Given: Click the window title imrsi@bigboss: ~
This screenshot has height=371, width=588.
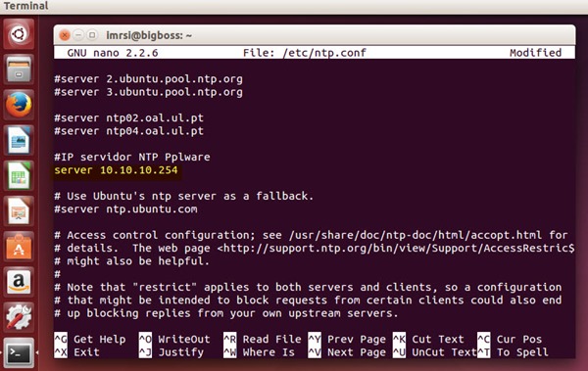Looking at the screenshot, I should pyautogui.click(x=149, y=35).
